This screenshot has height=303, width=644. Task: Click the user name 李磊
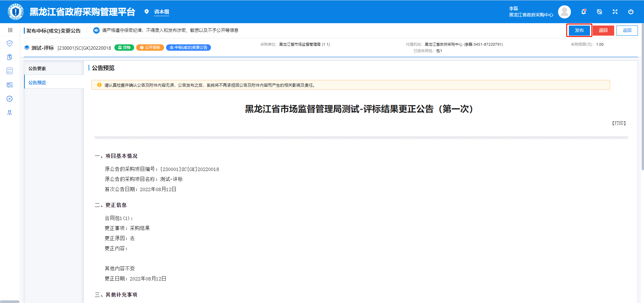point(514,9)
